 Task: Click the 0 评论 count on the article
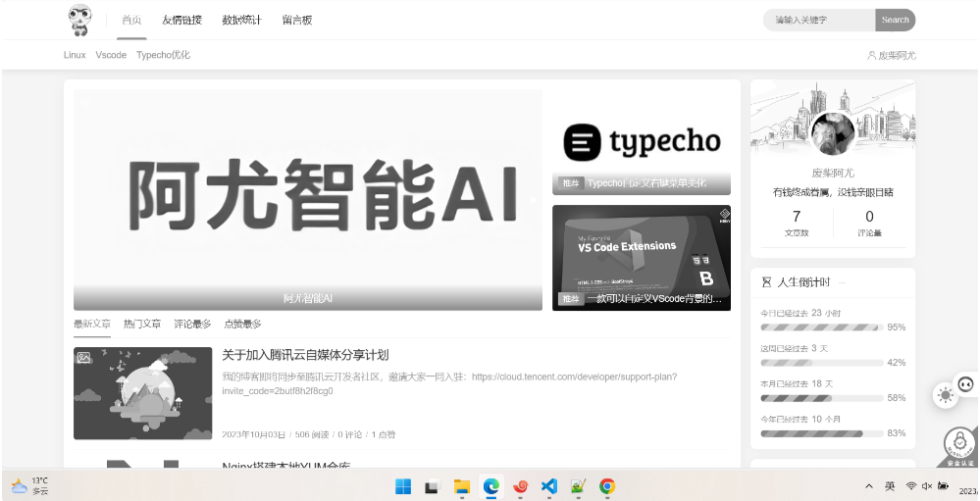coord(350,434)
